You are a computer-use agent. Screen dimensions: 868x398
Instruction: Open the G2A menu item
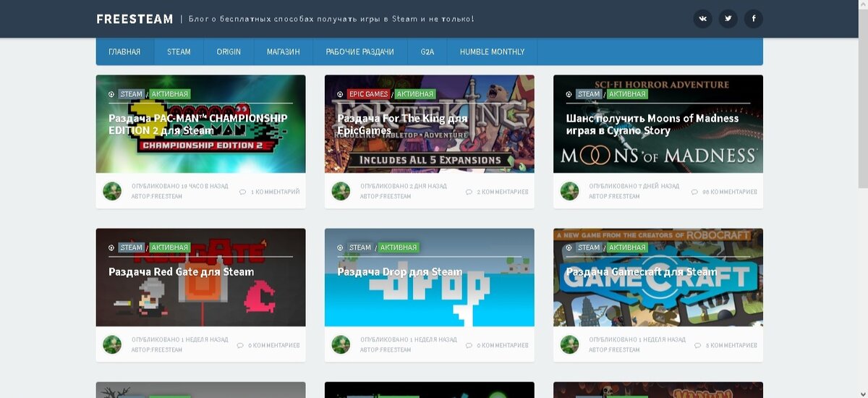pyautogui.click(x=427, y=52)
